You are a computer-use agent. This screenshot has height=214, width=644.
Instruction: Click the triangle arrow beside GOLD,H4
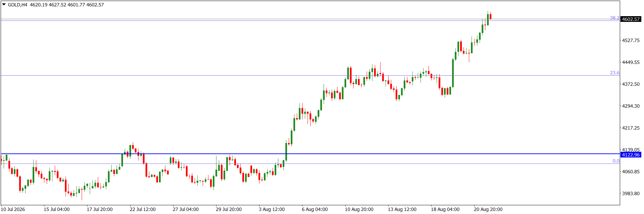pyautogui.click(x=4, y=5)
